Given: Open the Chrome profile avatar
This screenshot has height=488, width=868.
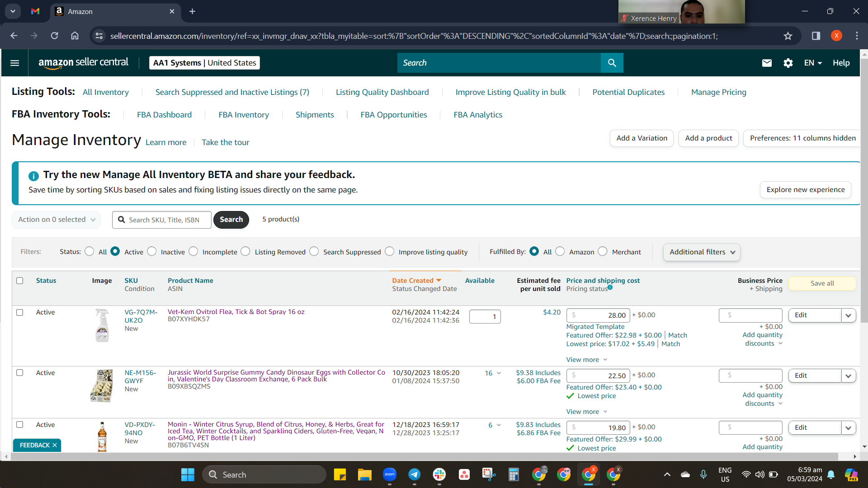Looking at the screenshot, I should [x=836, y=36].
